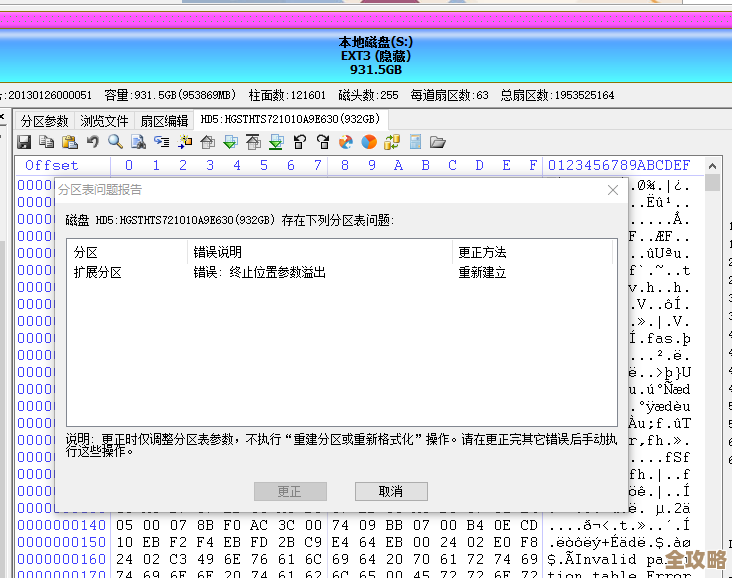
Task: Click the Copy icon in sector editor toolbar
Action: tap(47, 142)
